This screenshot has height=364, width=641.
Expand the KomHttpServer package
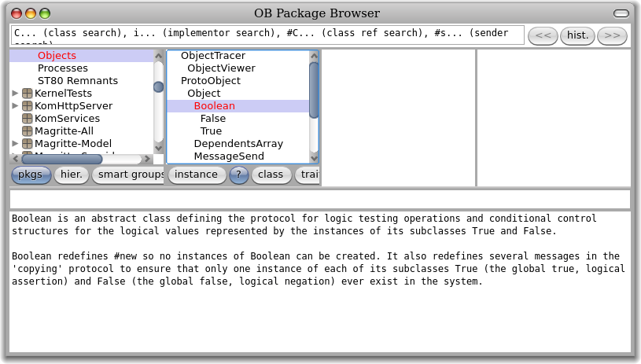(15, 106)
